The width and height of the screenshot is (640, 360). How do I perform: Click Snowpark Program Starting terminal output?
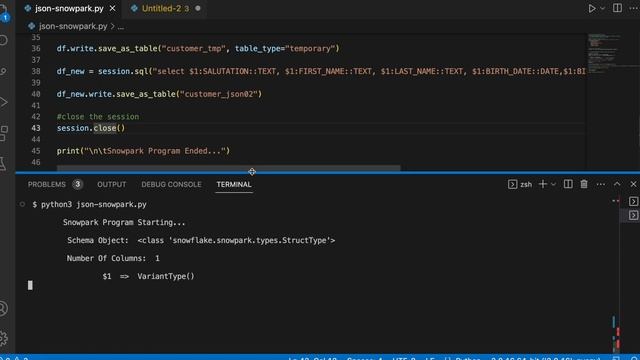tap(124, 222)
